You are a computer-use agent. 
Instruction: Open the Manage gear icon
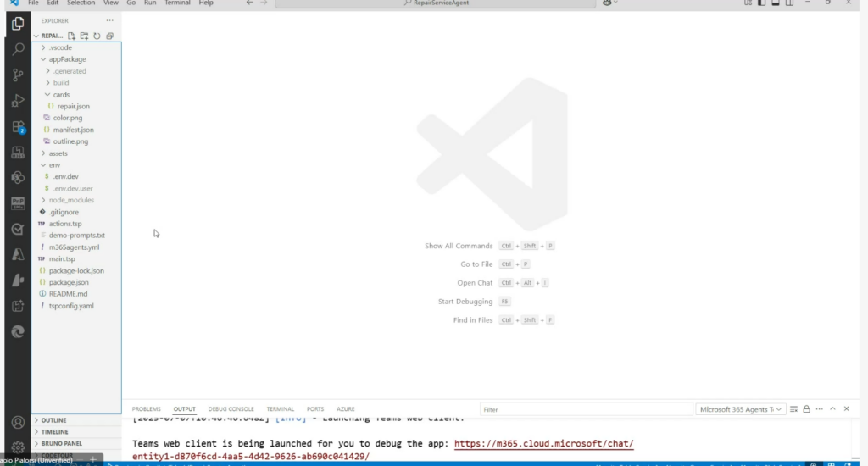click(x=18, y=447)
